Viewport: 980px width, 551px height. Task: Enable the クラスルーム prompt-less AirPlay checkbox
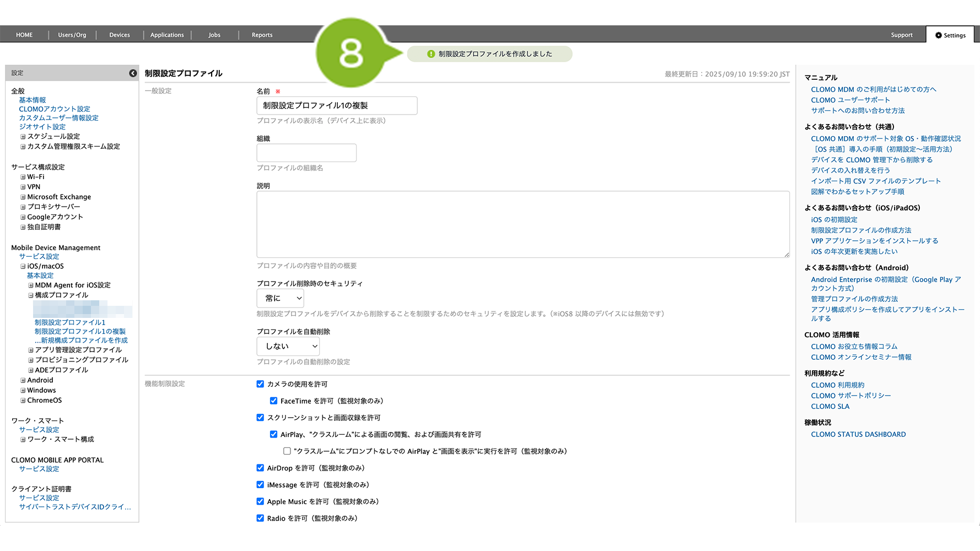pyautogui.click(x=287, y=451)
